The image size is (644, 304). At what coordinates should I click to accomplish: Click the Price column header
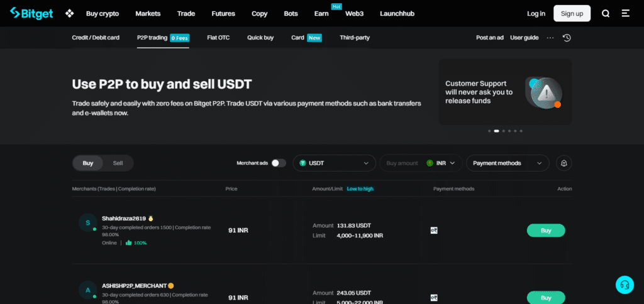click(231, 188)
